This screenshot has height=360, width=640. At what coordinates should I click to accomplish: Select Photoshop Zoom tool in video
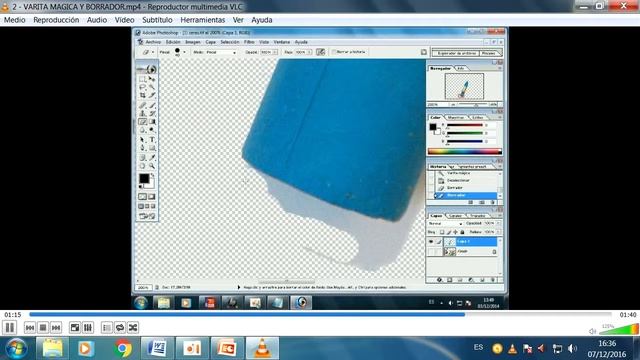pos(152,166)
